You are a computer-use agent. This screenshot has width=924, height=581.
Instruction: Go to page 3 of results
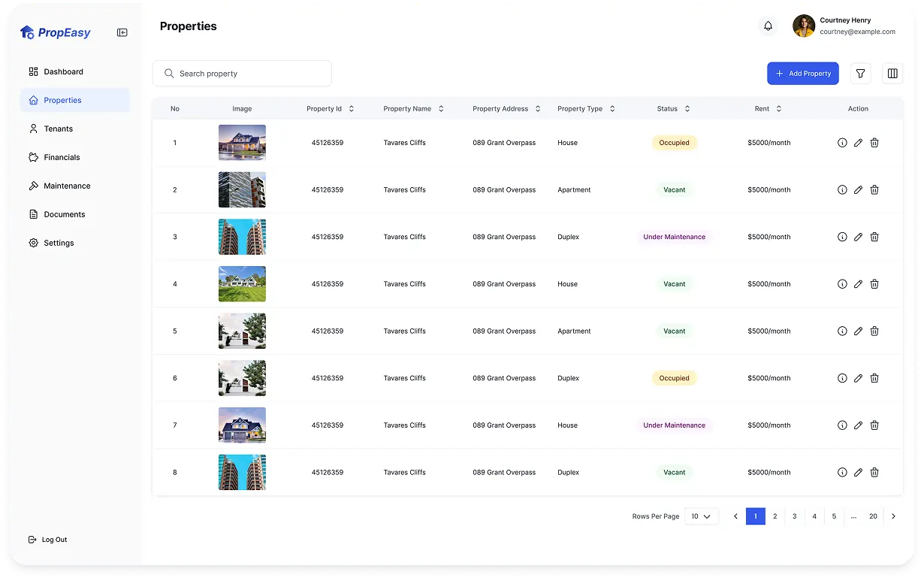pos(794,516)
